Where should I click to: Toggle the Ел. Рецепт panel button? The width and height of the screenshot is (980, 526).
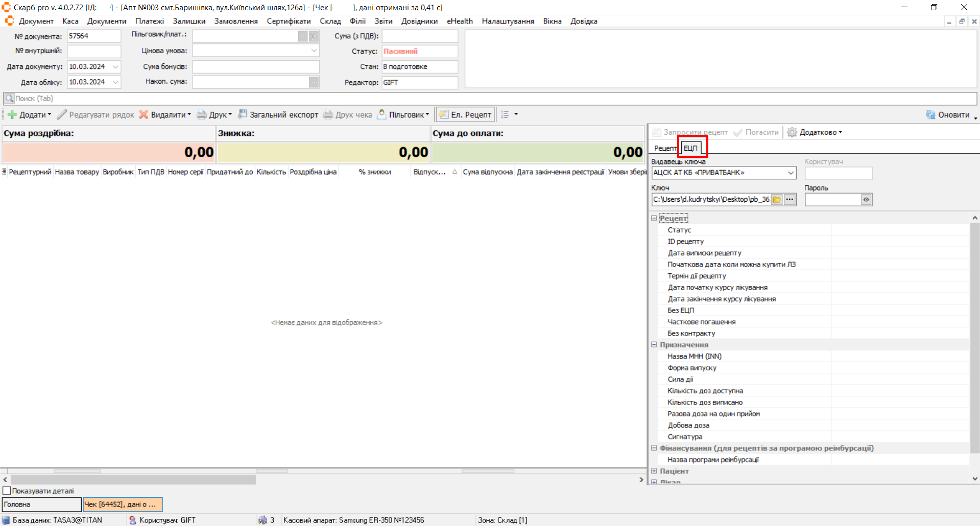[465, 115]
